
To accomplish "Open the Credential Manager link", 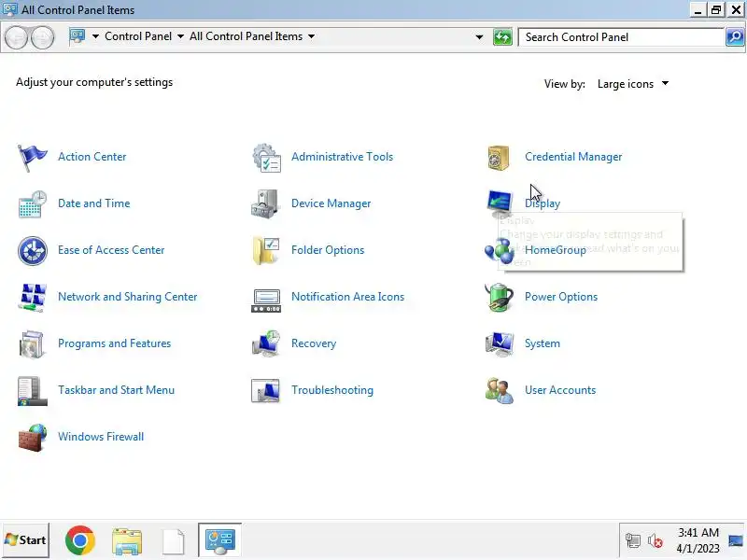I will click(573, 157).
